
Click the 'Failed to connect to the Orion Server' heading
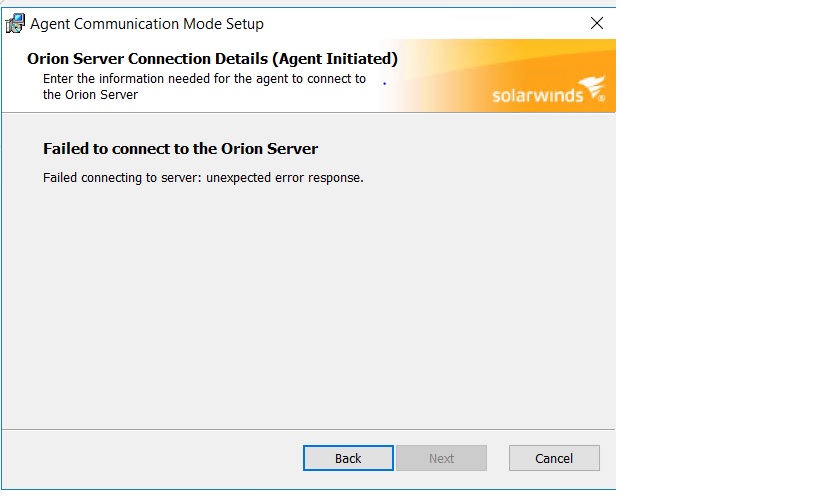point(180,149)
